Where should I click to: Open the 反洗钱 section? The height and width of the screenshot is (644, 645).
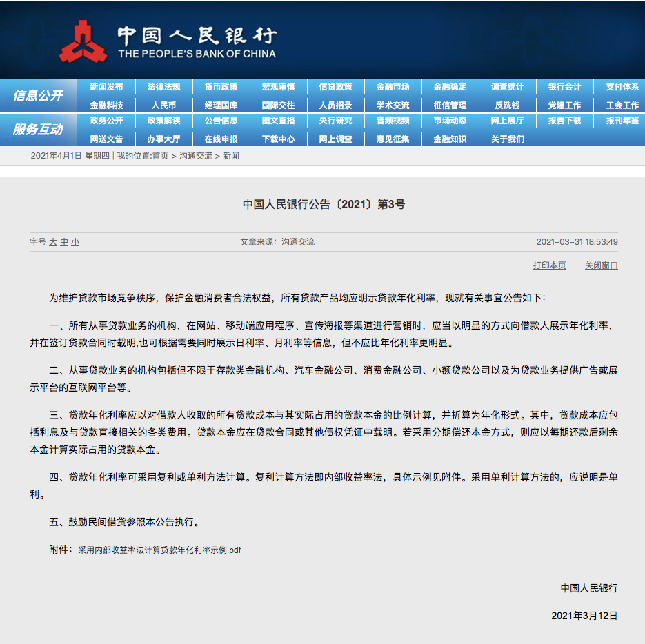pyautogui.click(x=506, y=105)
